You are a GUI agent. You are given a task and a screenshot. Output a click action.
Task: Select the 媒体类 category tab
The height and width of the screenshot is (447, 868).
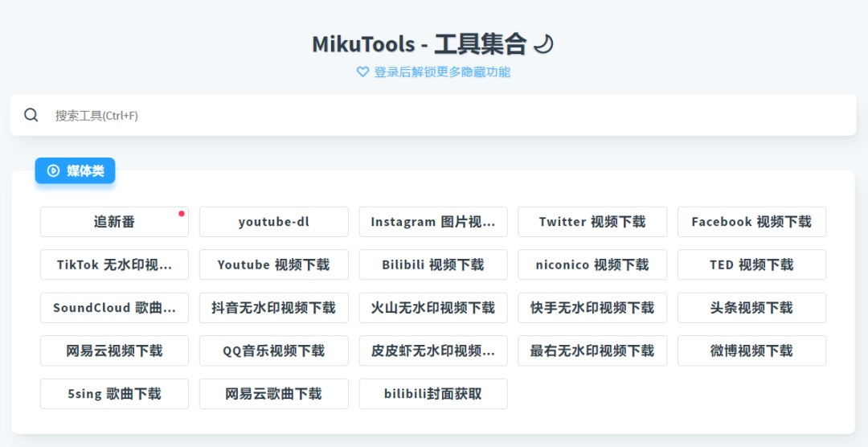(76, 170)
